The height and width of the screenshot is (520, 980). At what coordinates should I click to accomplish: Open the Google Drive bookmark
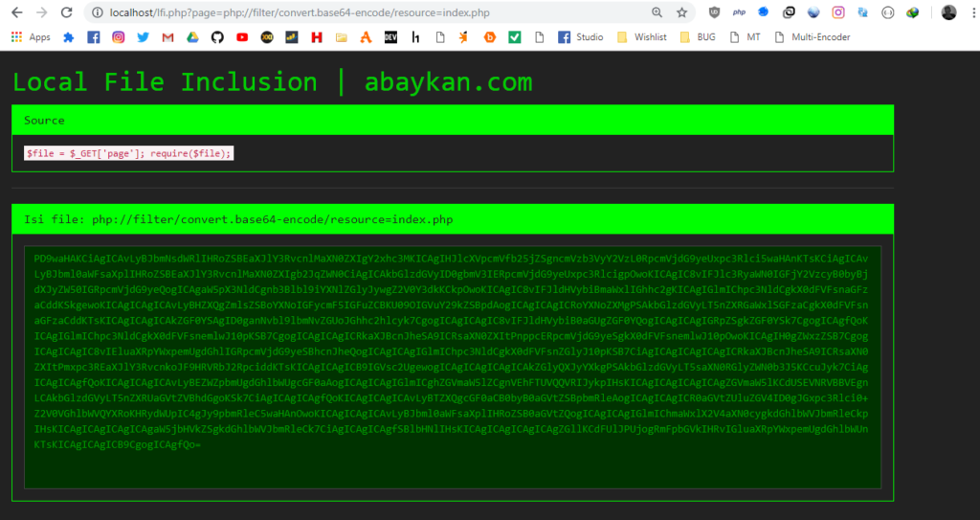point(192,37)
